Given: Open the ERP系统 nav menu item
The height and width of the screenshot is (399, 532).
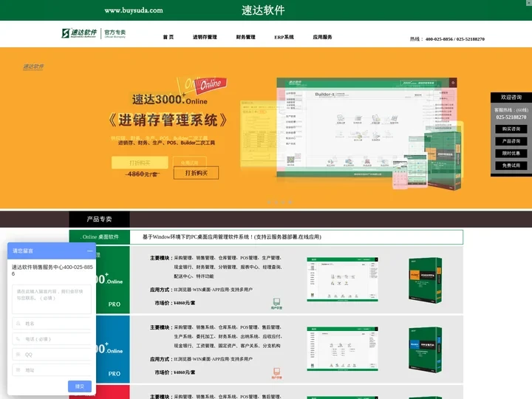Looking at the screenshot, I should tap(284, 37).
